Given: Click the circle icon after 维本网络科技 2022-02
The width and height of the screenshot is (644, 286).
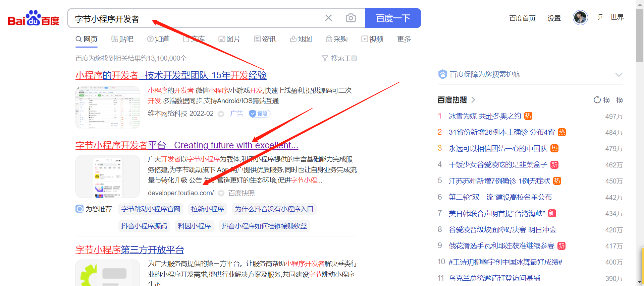Looking at the screenshot, I should pos(221,114).
